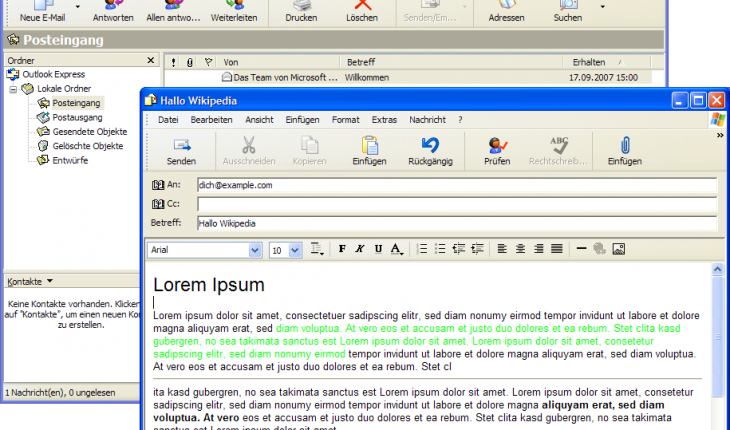730x430 pixels.
Task: Open the Bearbeiten menu
Action: [x=211, y=120]
